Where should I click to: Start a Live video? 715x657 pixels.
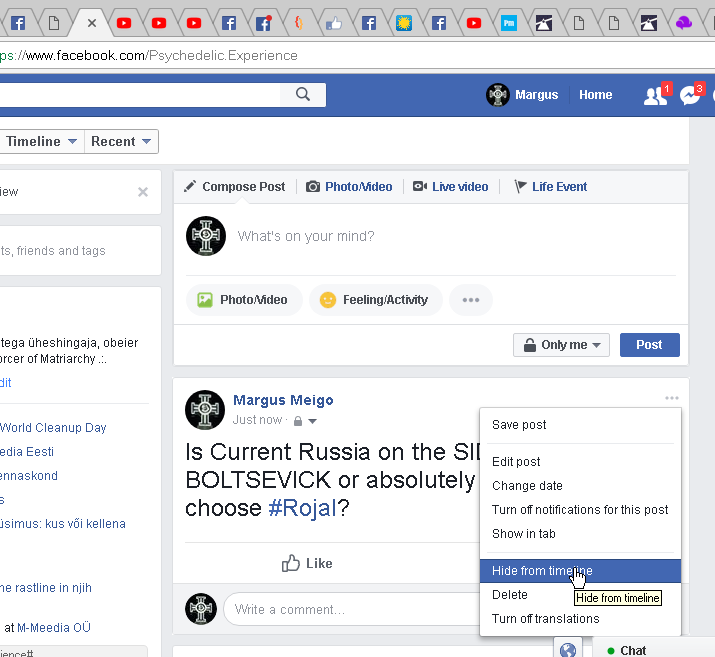(450, 186)
